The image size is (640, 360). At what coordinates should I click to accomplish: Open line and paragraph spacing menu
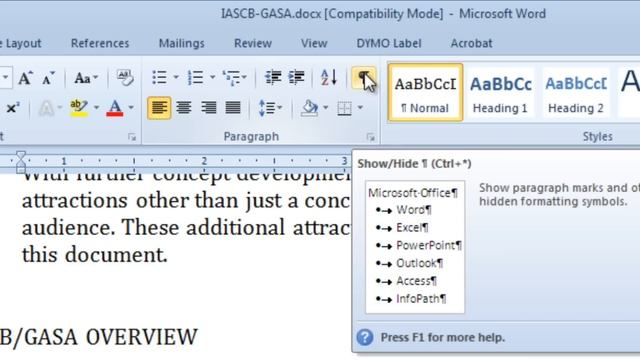coord(271,108)
